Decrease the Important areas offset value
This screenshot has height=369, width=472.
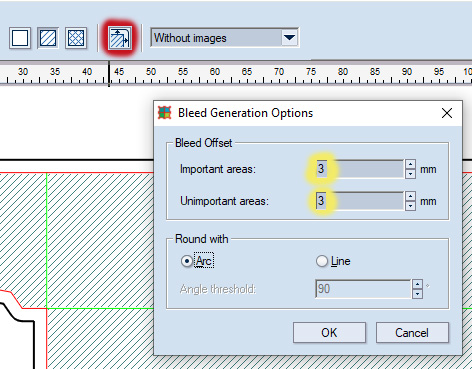point(410,174)
